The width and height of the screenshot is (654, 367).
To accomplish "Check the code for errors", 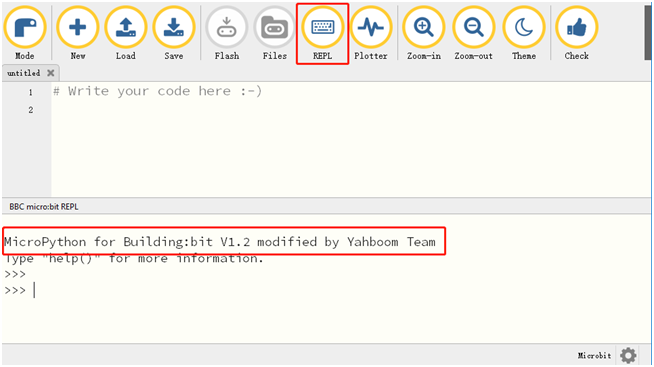I will tap(576, 33).
